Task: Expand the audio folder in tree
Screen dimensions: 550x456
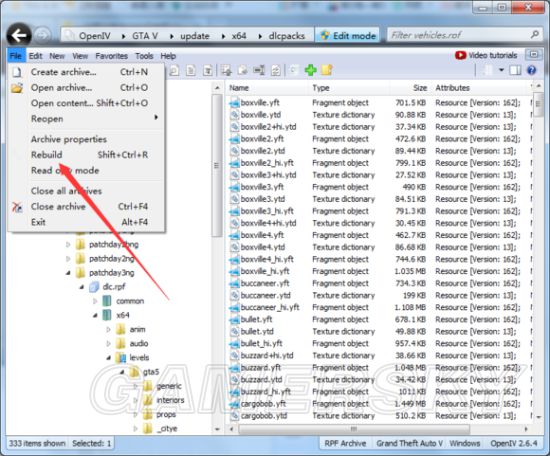Action: (108, 343)
